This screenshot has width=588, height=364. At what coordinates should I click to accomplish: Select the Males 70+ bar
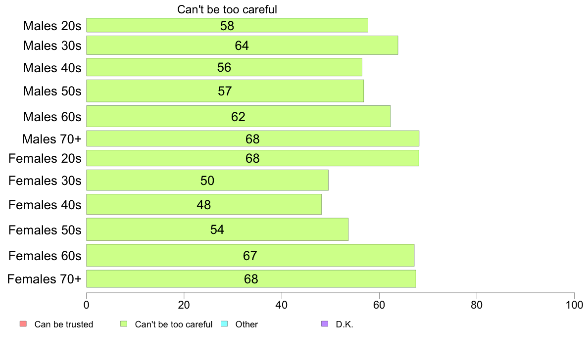(253, 138)
